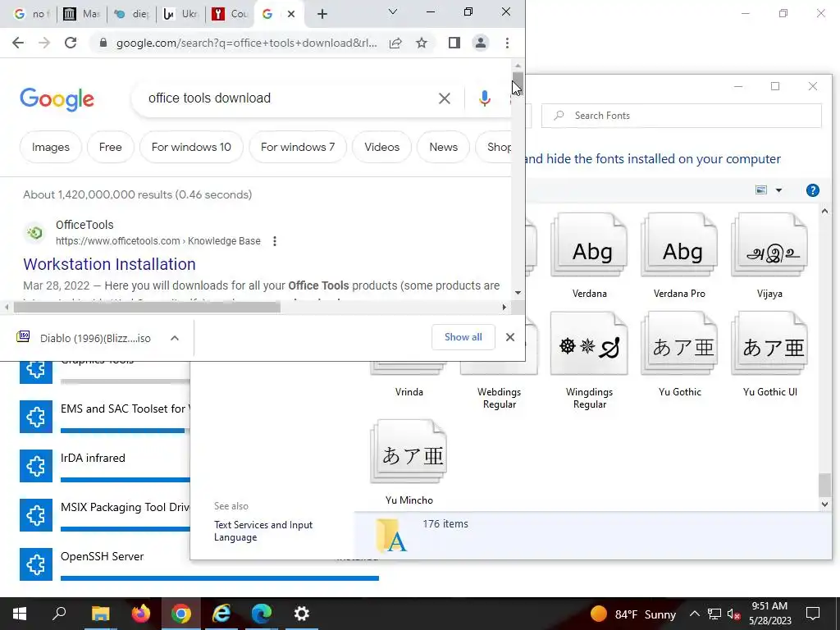Open the Workstation Installation result

109,264
